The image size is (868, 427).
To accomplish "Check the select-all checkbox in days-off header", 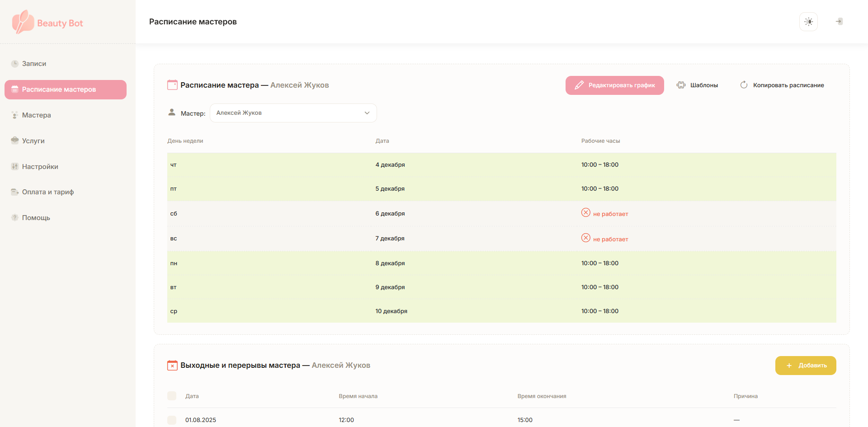I will pos(172,396).
